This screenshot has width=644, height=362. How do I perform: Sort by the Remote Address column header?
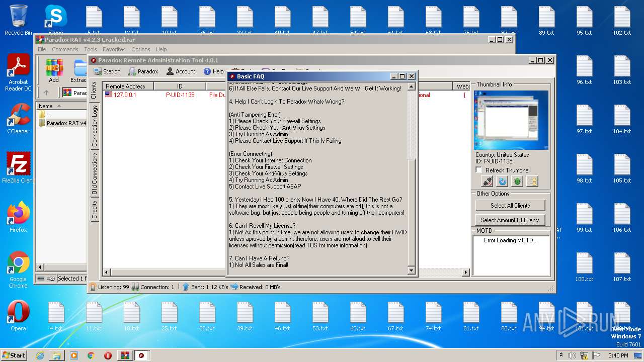128,86
